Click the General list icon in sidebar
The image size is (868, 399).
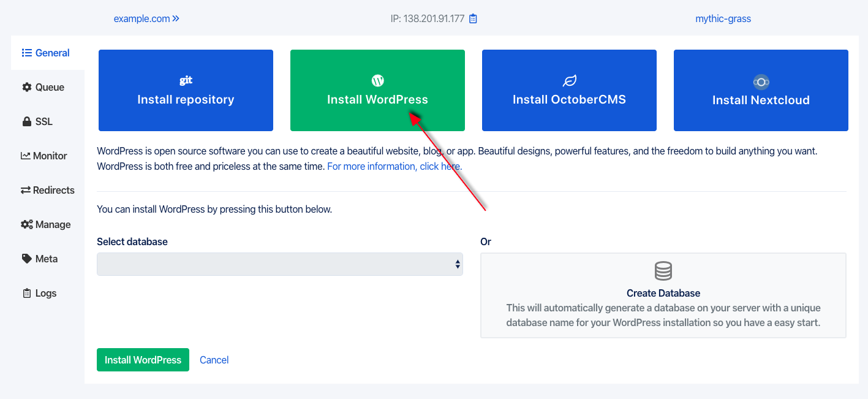click(x=27, y=53)
